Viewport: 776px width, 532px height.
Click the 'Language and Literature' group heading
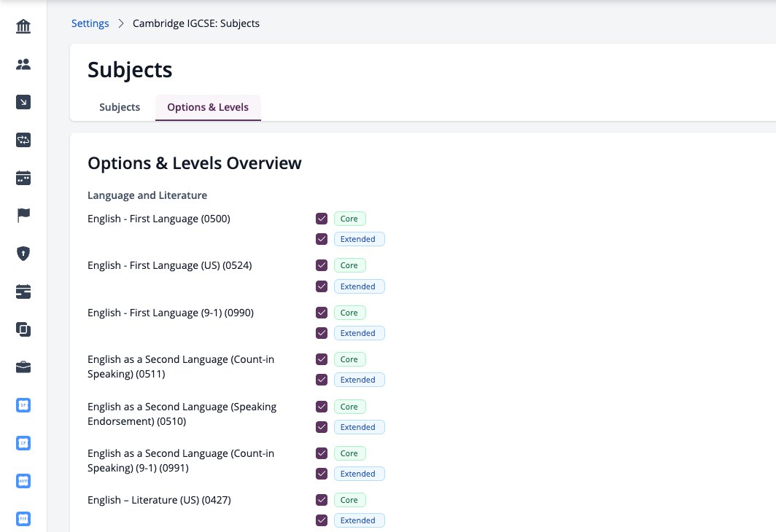(147, 195)
